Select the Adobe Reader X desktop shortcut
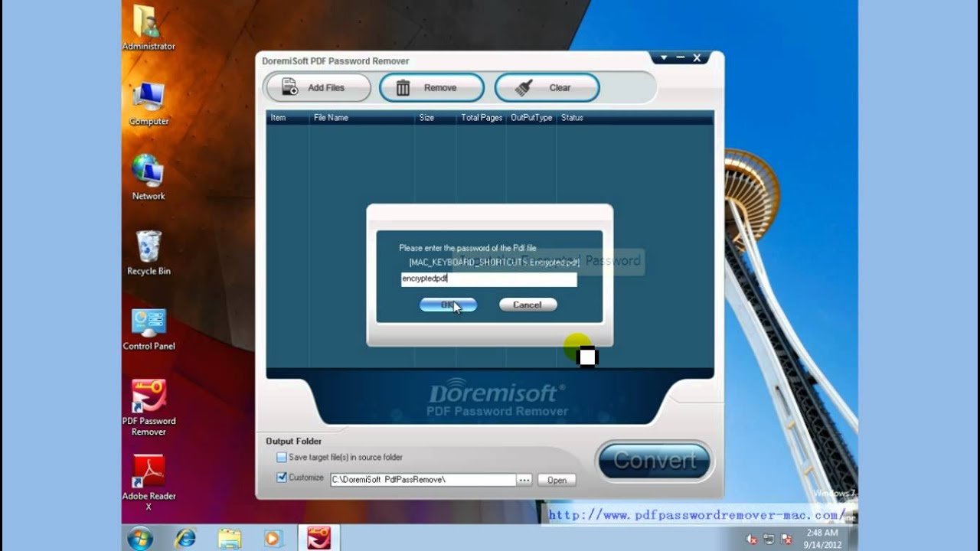980x551 pixels. pyautogui.click(x=149, y=483)
